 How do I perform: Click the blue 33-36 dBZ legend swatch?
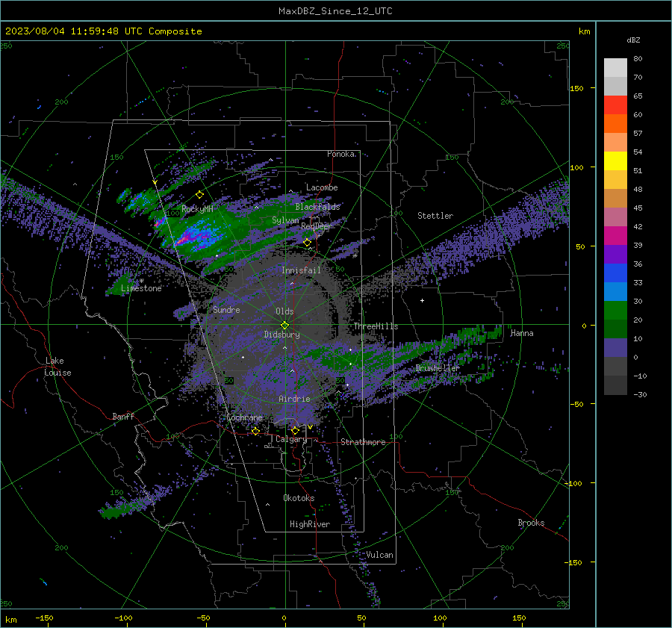[x=615, y=273]
